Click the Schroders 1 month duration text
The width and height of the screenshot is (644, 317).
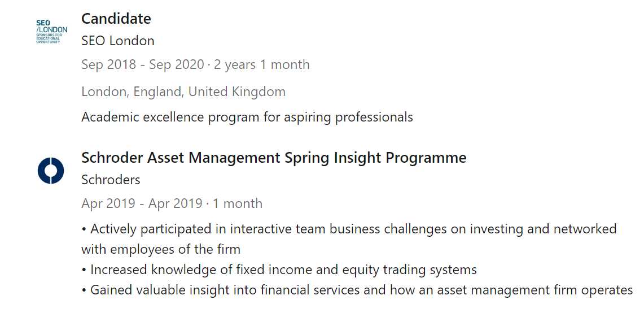click(x=237, y=203)
